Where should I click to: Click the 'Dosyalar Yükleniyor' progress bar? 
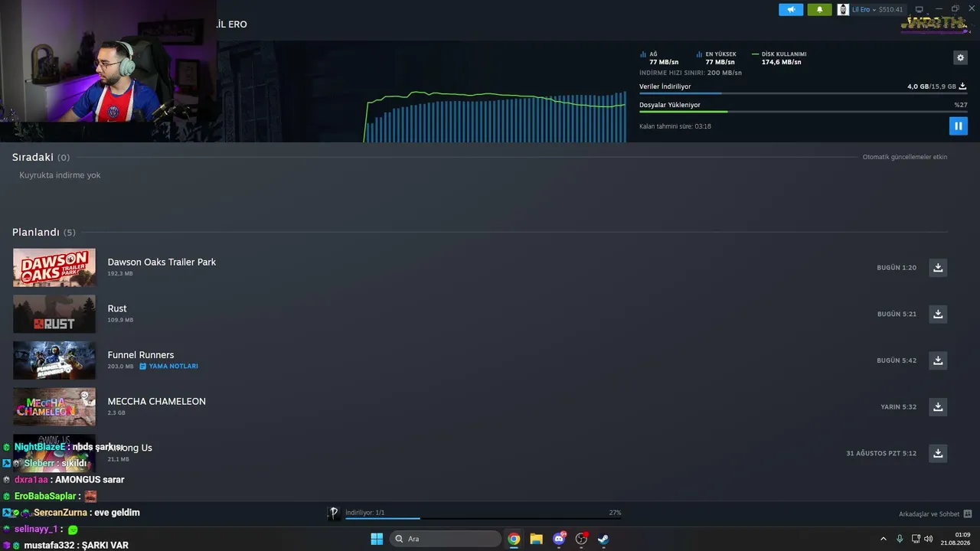coord(803,112)
